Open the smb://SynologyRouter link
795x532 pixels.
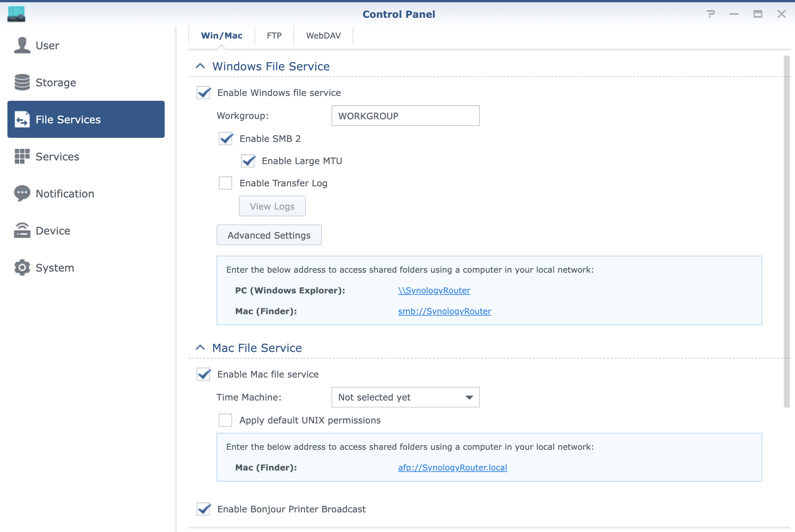[445, 311]
